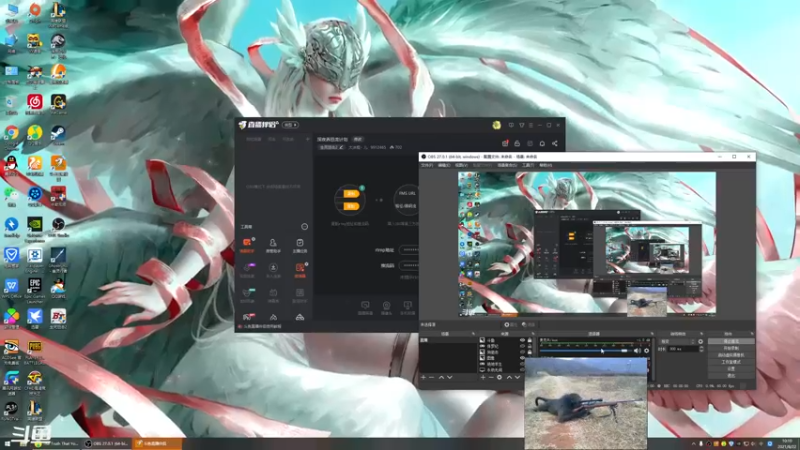This screenshot has width=800, height=450.
Task: Open the first orange tool in toolbox grid
Action: pos(247,244)
